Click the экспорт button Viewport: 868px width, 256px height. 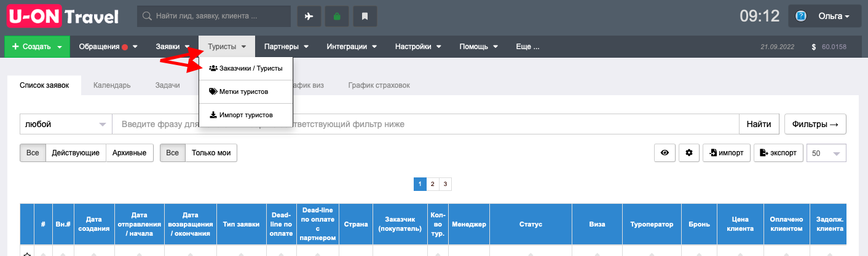(x=779, y=153)
